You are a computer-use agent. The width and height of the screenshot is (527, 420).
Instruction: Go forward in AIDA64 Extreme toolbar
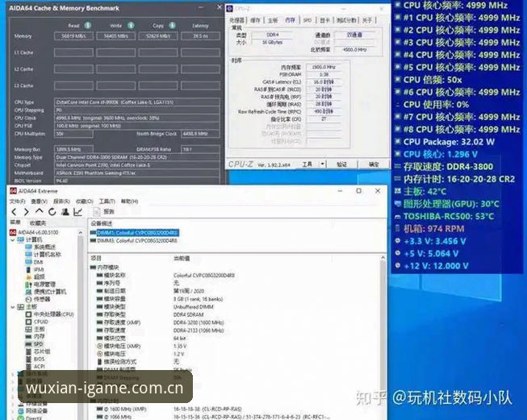click(27, 212)
